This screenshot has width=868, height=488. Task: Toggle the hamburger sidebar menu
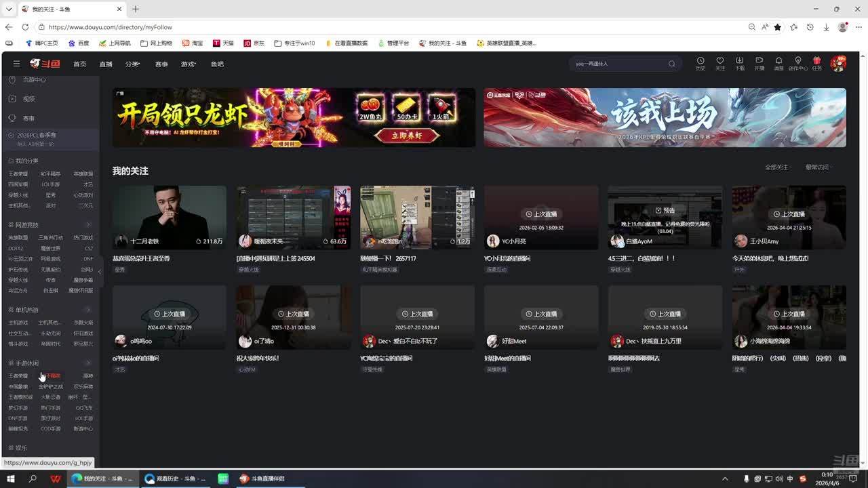(16, 64)
